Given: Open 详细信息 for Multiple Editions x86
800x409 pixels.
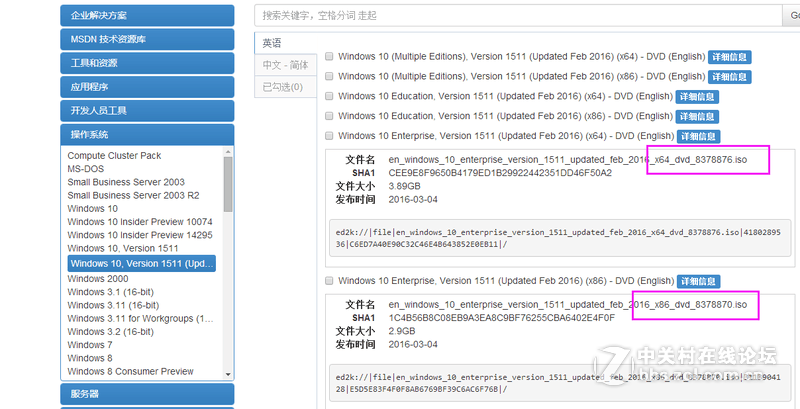Looking at the screenshot, I should tap(729, 76).
